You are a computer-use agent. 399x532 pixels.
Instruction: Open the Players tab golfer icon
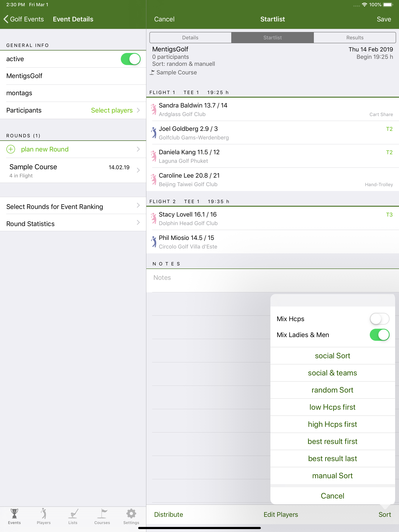click(x=44, y=514)
